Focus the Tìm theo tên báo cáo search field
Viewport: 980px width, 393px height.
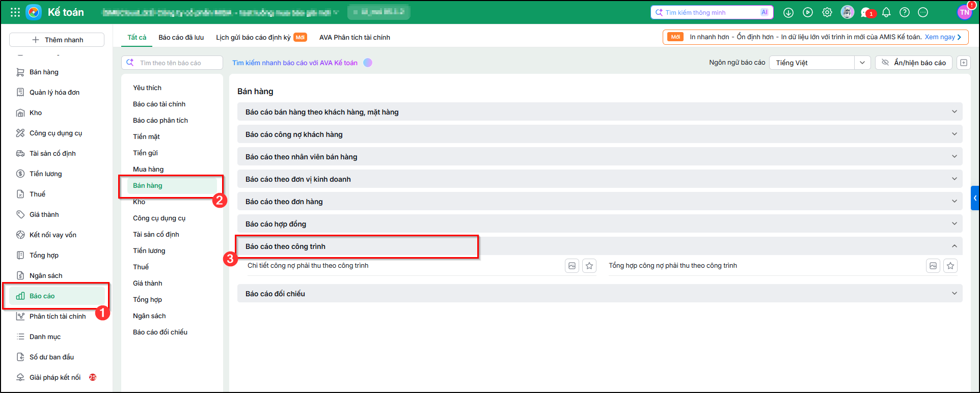(x=172, y=63)
